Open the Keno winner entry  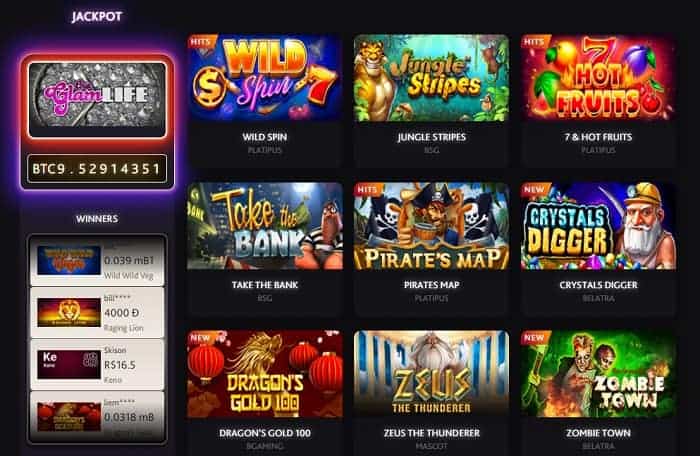[97, 365]
